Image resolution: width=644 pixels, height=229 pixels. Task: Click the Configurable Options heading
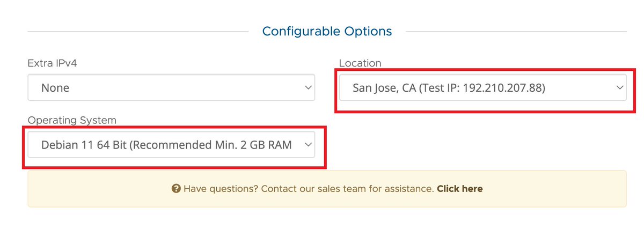(x=327, y=32)
